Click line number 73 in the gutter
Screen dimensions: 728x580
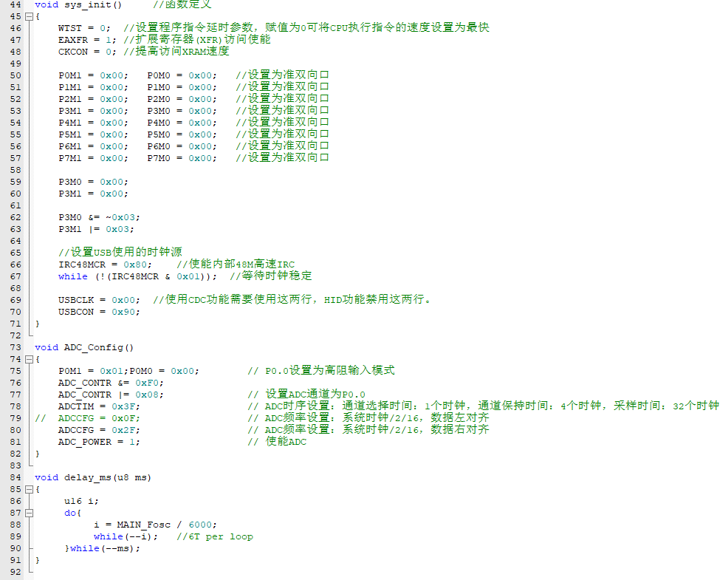pyautogui.click(x=16, y=347)
